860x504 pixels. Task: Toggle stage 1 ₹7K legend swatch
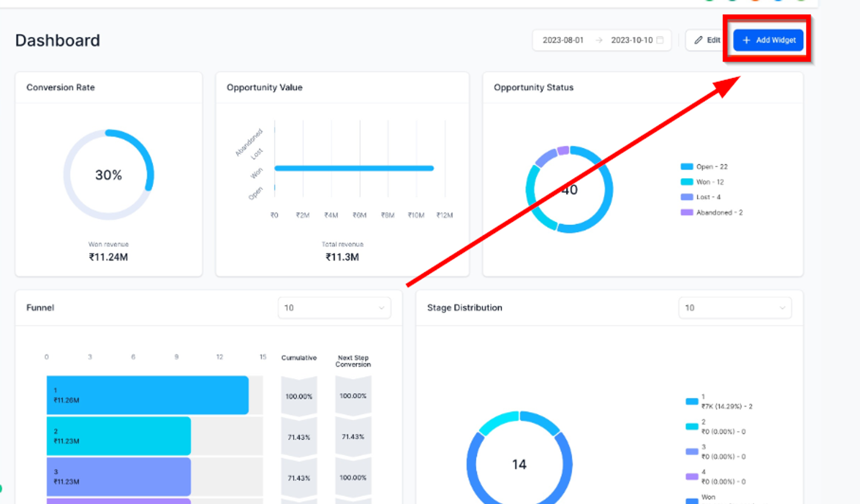692,401
